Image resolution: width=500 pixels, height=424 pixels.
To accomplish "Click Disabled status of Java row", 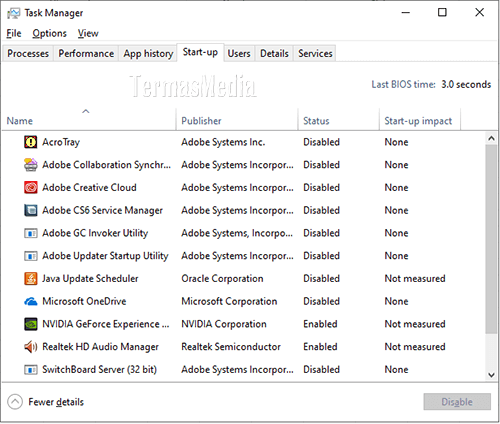I will click(x=321, y=278).
